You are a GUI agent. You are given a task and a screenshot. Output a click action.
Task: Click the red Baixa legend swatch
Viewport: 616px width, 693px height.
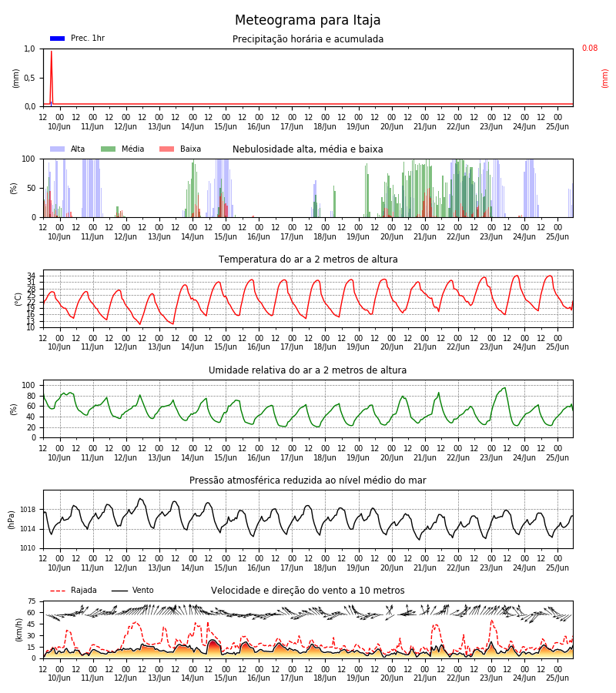click(x=166, y=149)
